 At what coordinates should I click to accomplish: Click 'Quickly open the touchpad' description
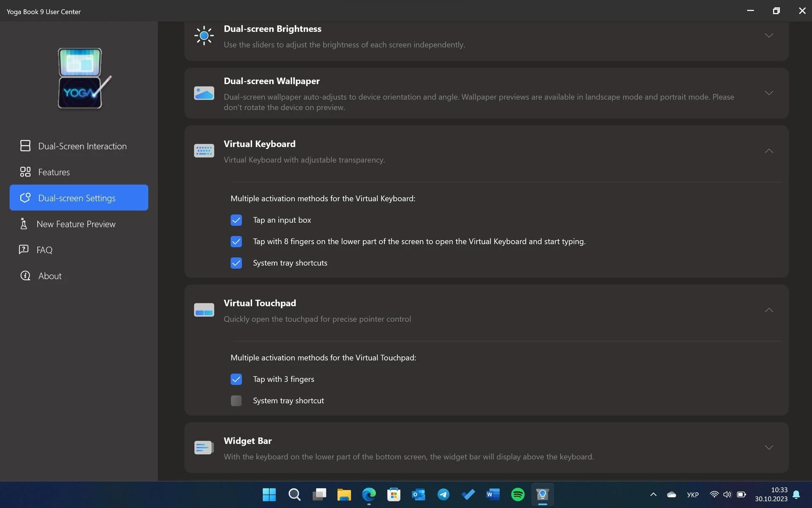pyautogui.click(x=317, y=319)
